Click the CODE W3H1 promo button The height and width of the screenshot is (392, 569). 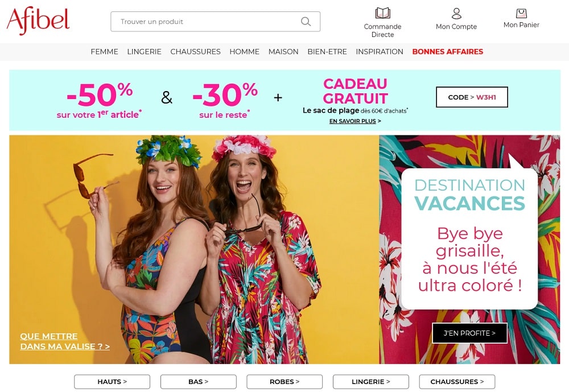[472, 97]
